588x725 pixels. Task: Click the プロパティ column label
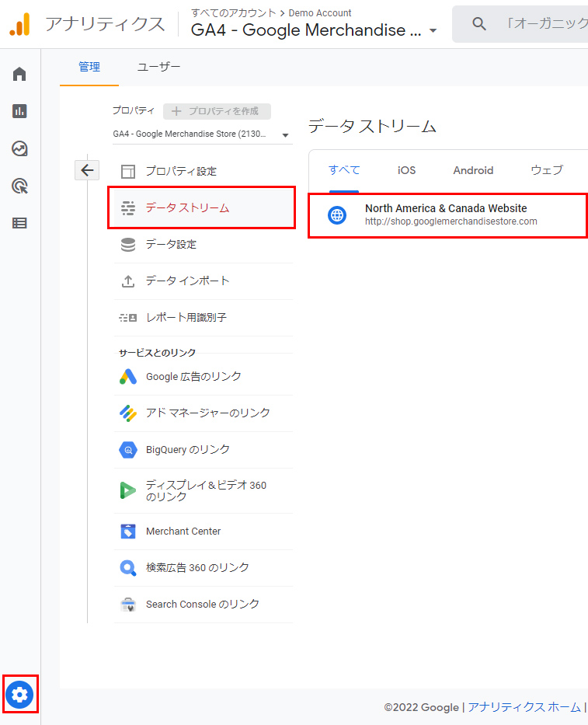pos(134,110)
